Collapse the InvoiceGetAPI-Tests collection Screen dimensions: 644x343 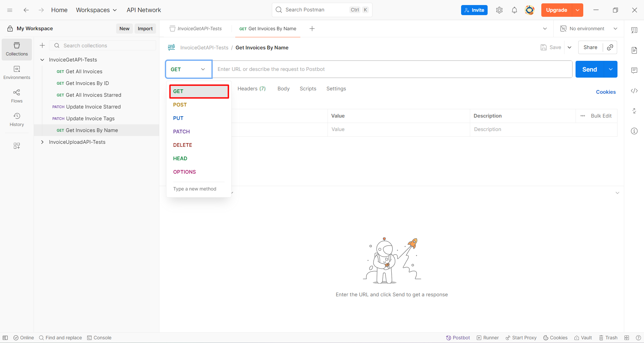coord(42,59)
